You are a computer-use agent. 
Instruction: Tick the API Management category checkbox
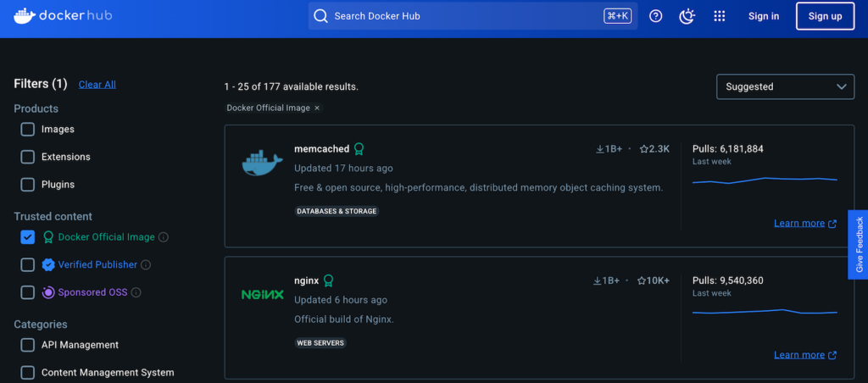click(28, 345)
